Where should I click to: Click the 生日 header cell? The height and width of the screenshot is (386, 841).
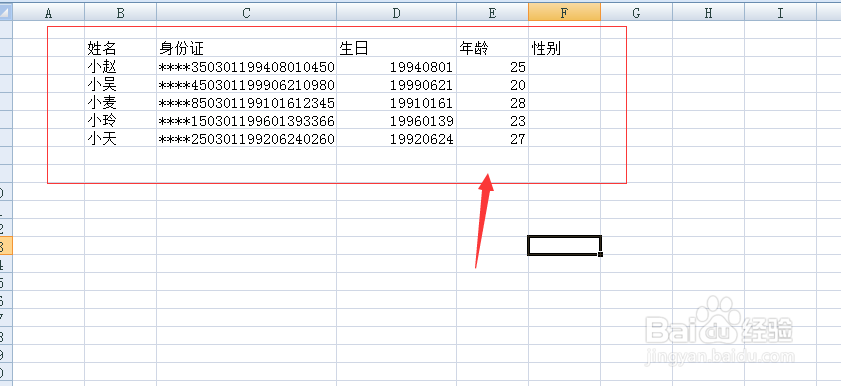coord(396,48)
